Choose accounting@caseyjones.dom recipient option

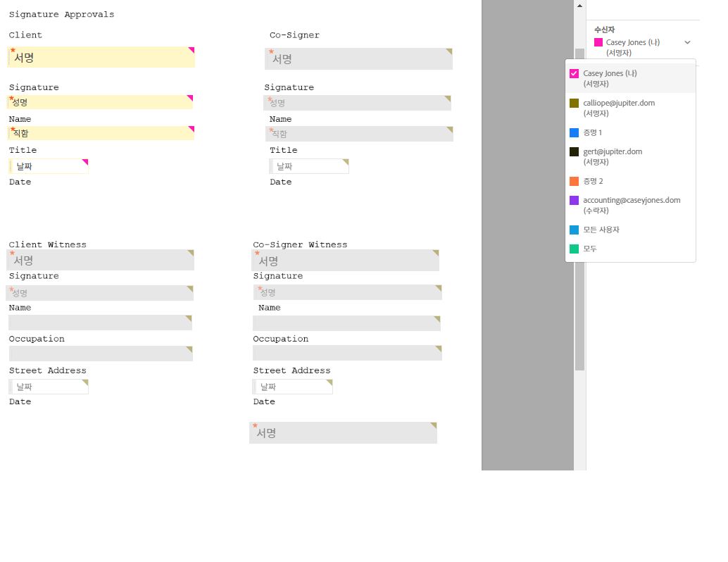[x=630, y=205]
